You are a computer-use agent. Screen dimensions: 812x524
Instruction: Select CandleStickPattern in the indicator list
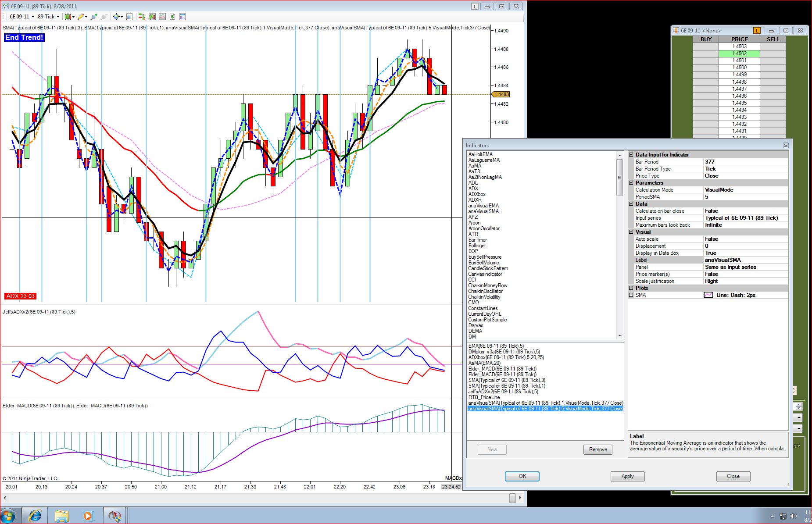pyautogui.click(x=488, y=268)
